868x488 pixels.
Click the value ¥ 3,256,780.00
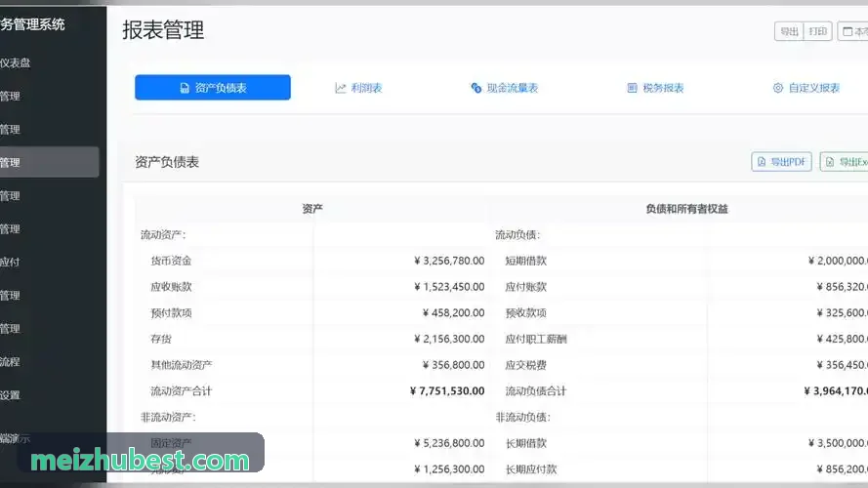coord(449,261)
